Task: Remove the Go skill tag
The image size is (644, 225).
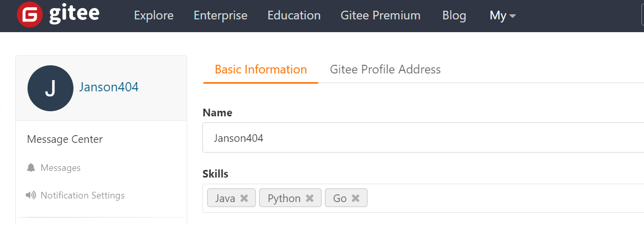Action: (x=355, y=198)
